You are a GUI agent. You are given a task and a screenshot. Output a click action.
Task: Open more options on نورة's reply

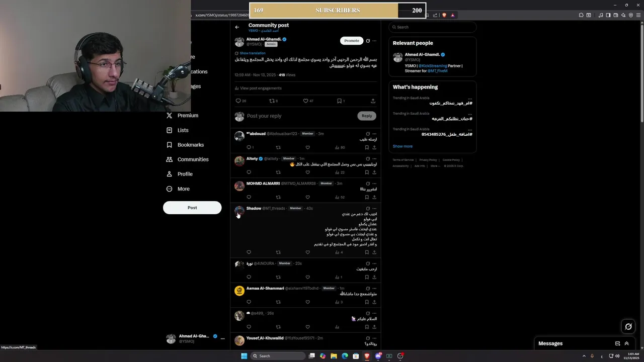pyautogui.click(x=374, y=263)
